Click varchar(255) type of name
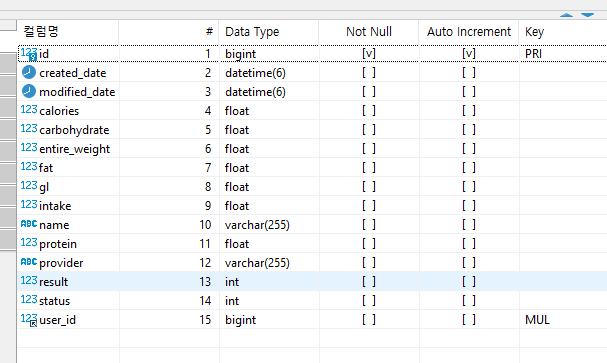This screenshot has height=363, width=607. tap(257, 224)
